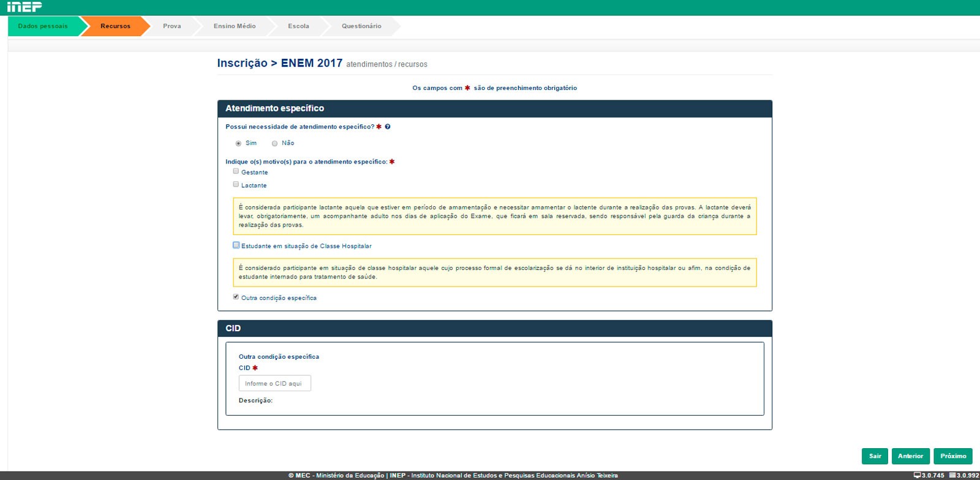Check Estudante em situação de Classe Hospitalar
This screenshot has width=980, height=480.
pyautogui.click(x=236, y=245)
